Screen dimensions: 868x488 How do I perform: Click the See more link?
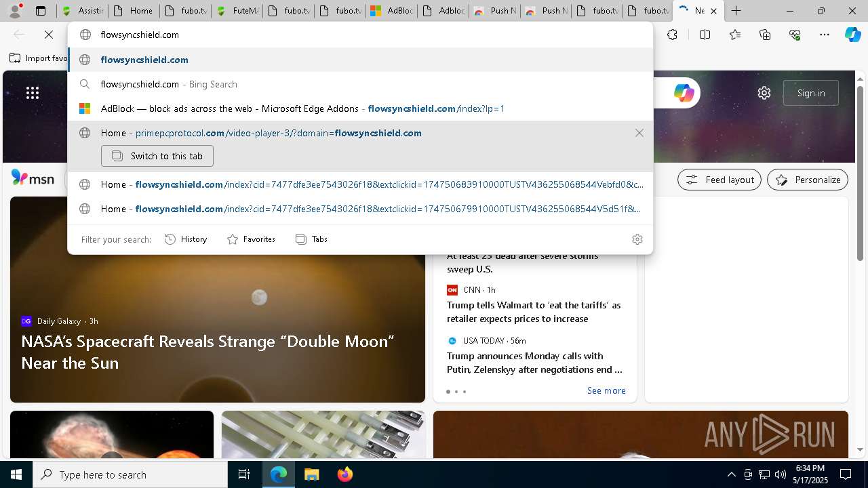pos(606,390)
